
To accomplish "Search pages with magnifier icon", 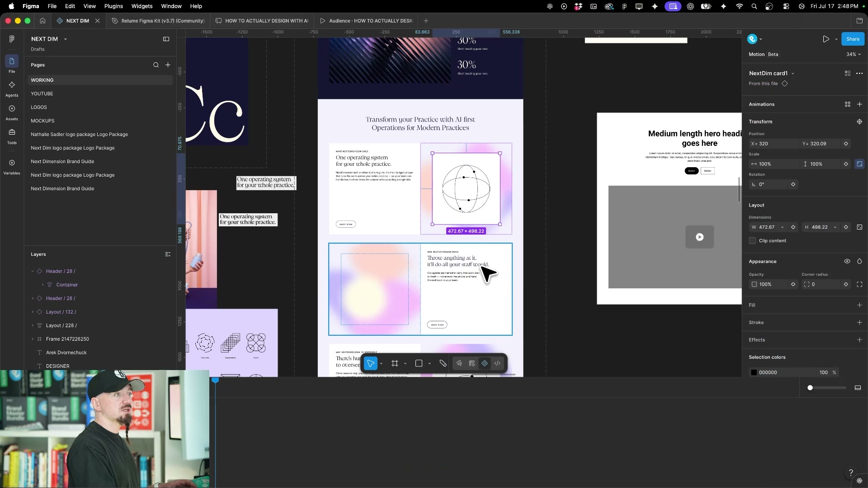I will pos(156,65).
